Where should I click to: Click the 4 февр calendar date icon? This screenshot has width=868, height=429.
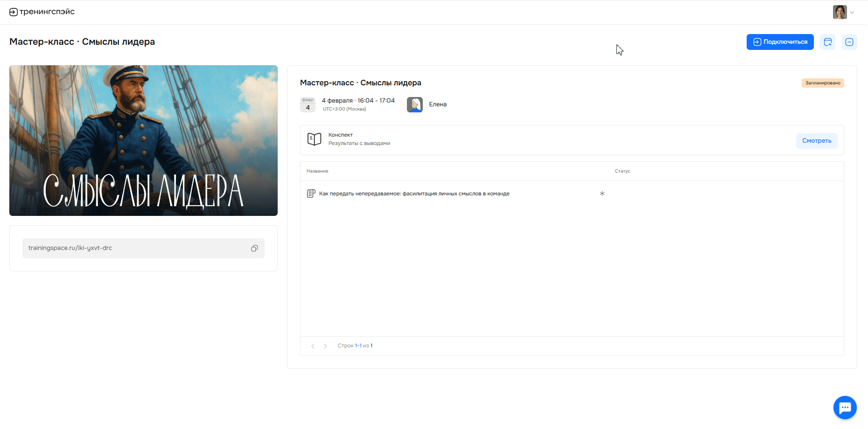(308, 104)
